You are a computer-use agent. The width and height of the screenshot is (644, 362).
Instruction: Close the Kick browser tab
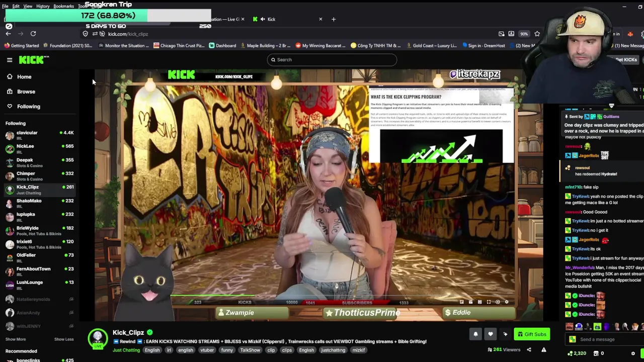click(x=320, y=19)
